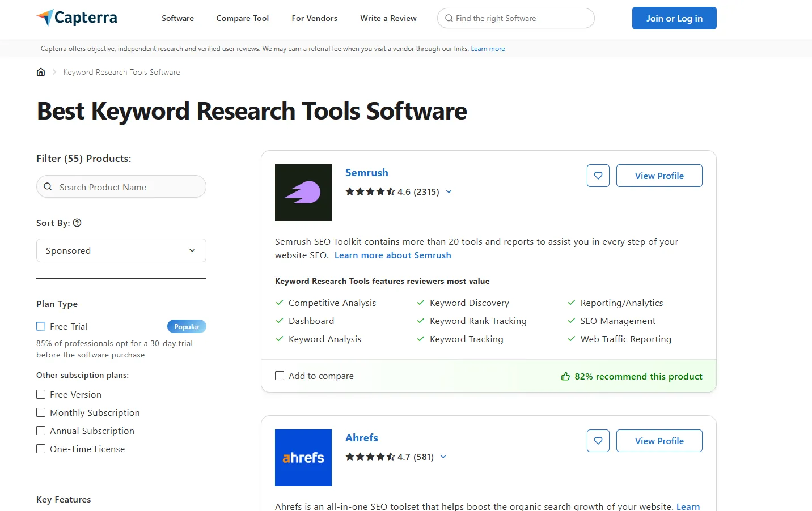Expand Ahrefs rating details chevron
The height and width of the screenshot is (511, 812).
[443, 457]
